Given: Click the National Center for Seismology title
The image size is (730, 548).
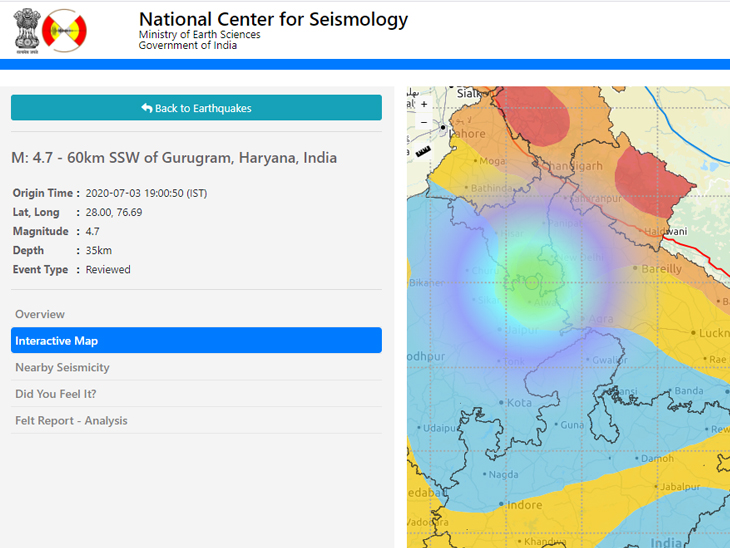Looking at the screenshot, I should point(273,19).
